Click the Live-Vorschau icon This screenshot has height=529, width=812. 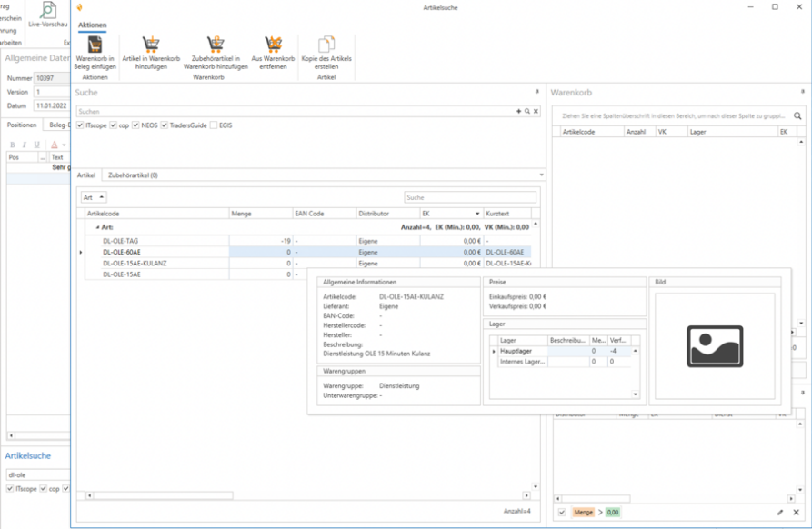48,9
